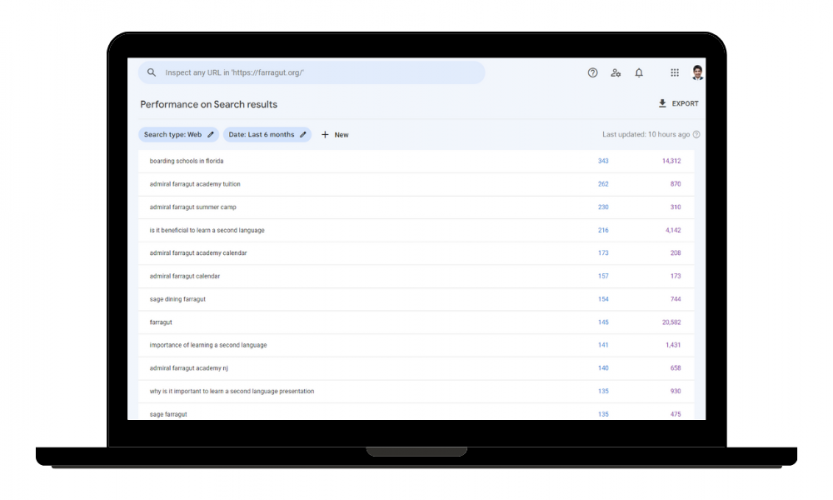Screen dimensions: 833x500
Task: Click clicks value 262
Action: 603,184
